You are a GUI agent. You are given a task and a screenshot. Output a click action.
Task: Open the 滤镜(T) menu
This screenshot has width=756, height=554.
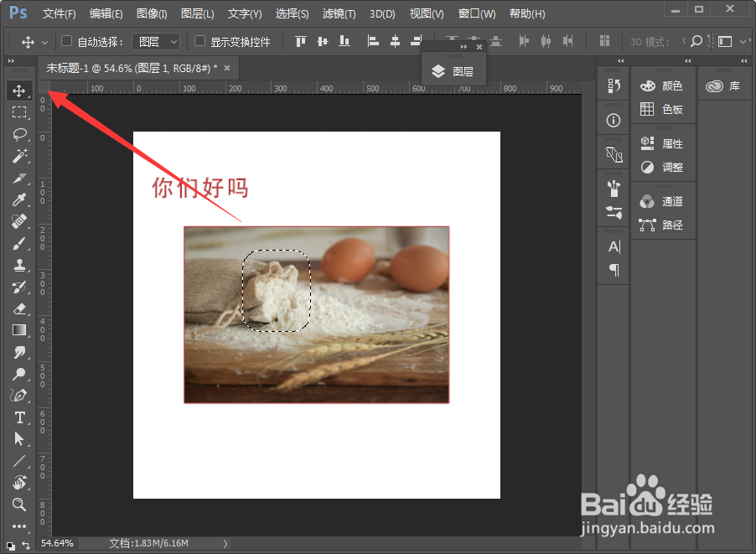(338, 13)
